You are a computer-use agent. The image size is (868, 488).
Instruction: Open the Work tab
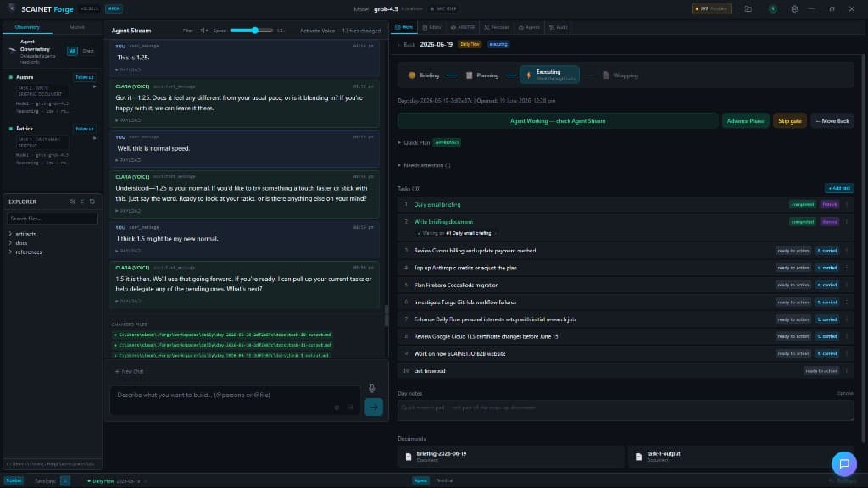point(404,27)
